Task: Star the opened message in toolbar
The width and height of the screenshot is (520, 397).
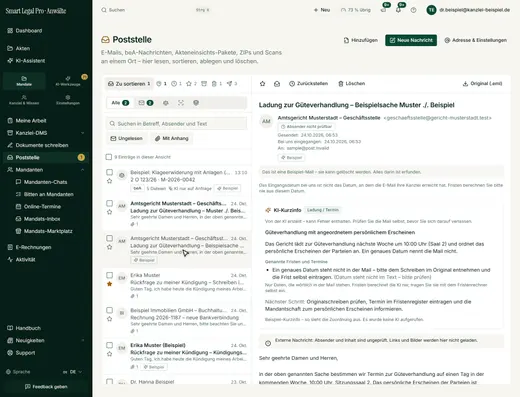Action: pos(262,84)
